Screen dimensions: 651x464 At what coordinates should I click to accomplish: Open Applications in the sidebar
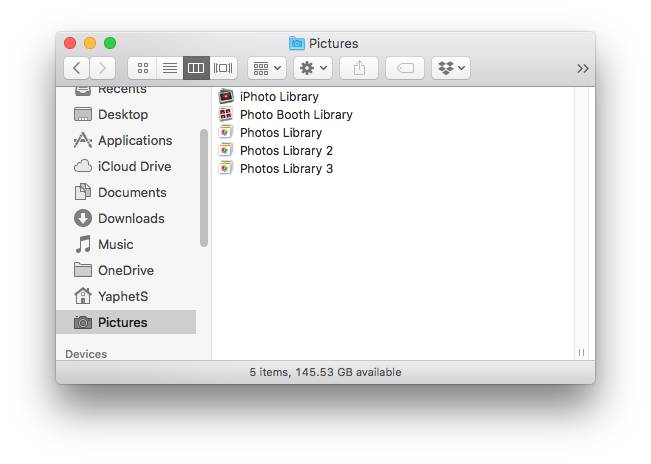[134, 141]
